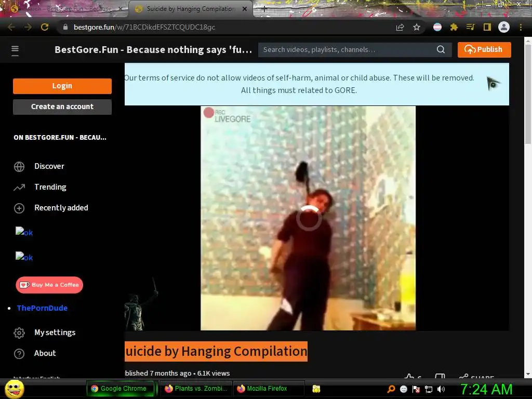
Task: Click the address bar URL
Action: pyautogui.click(x=144, y=27)
